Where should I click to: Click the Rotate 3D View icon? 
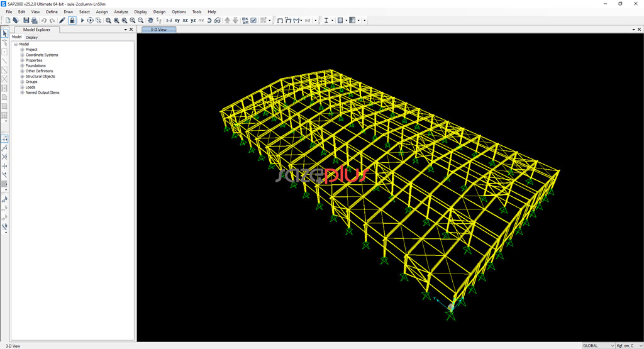(209, 20)
